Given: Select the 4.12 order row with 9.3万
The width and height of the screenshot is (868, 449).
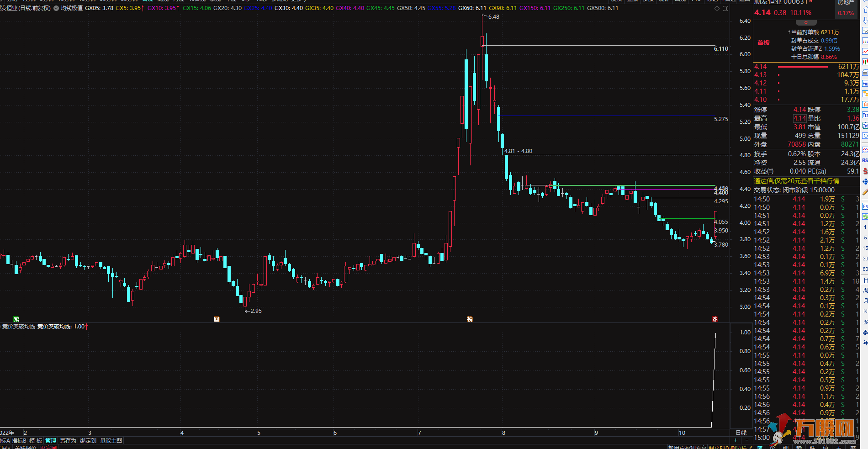Looking at the screenshot, I should click(806, 83).
